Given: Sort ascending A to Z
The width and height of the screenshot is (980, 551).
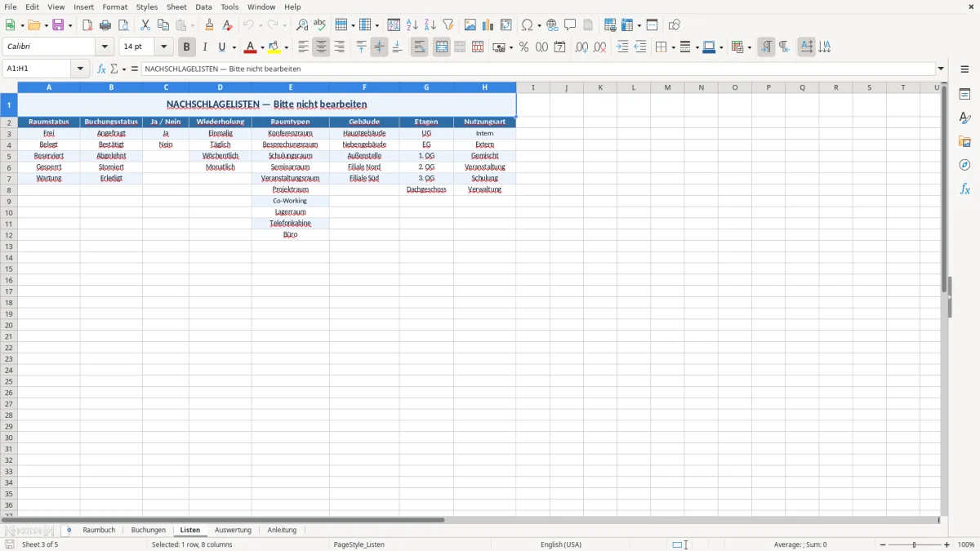Looking at the screenshot, I should pyautogui.click(x=412, y=25).
